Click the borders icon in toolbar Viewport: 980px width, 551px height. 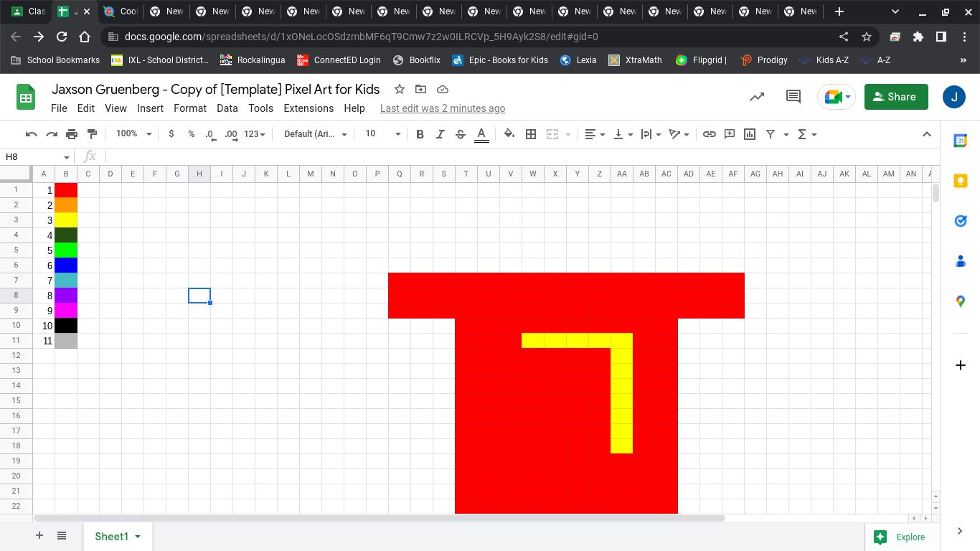pyautogui.click(x=531, y=134)
